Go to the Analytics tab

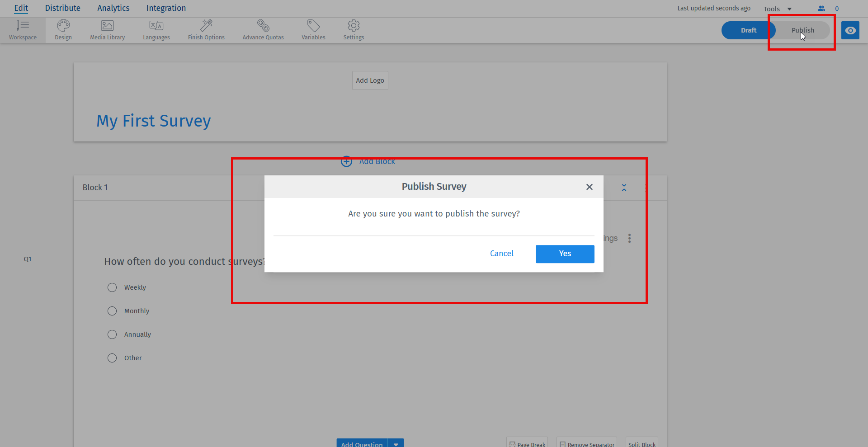tap(113, 8)
